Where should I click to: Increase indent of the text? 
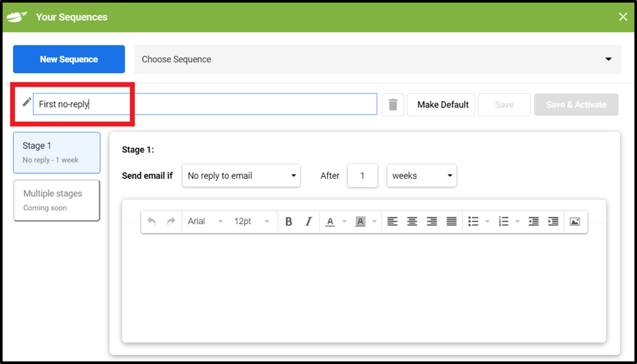pyautogui.click(x=553, y=222)
